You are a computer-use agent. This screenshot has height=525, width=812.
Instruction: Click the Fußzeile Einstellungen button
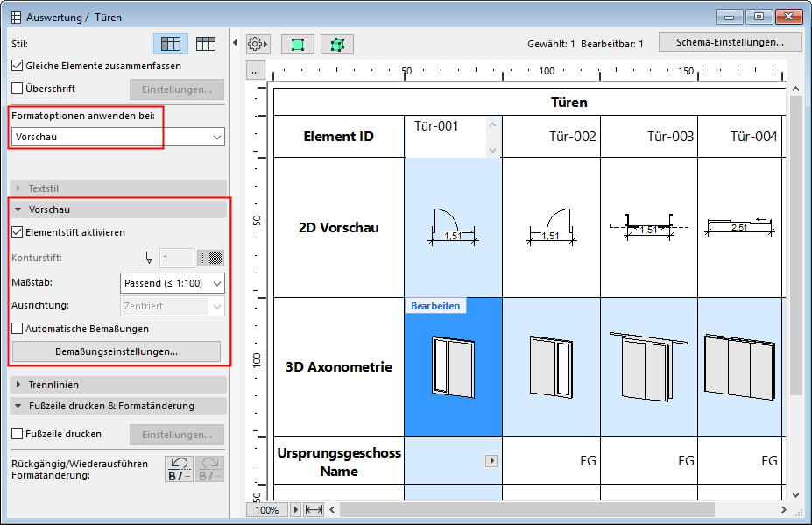coord(177,435)
